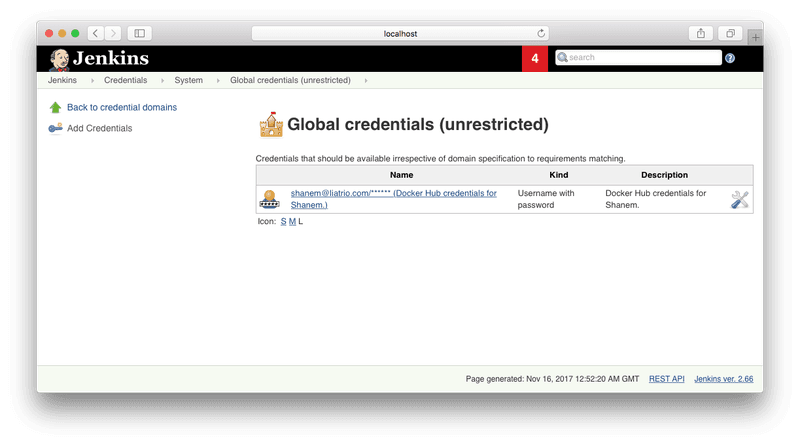This screenshot has width=800, height=445.
Task: Open the shanem@liatrio.com credential link
Action: click(x=393, y=199)
